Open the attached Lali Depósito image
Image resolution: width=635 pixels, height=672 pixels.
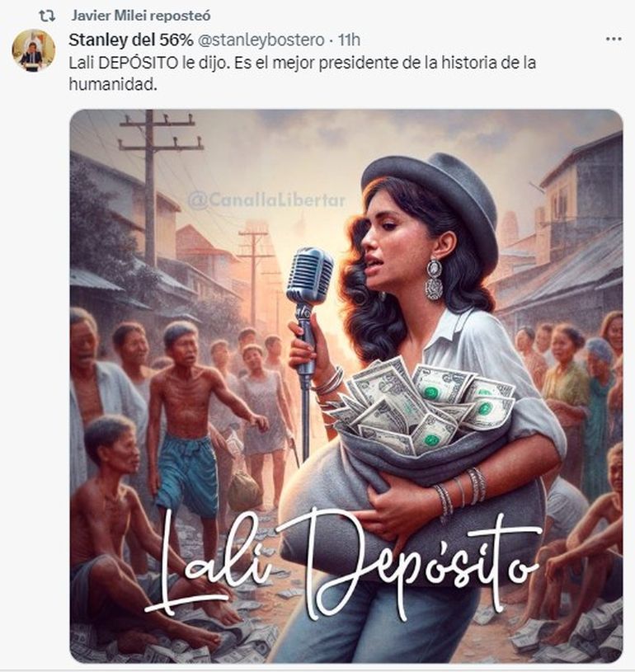[346, 386]
